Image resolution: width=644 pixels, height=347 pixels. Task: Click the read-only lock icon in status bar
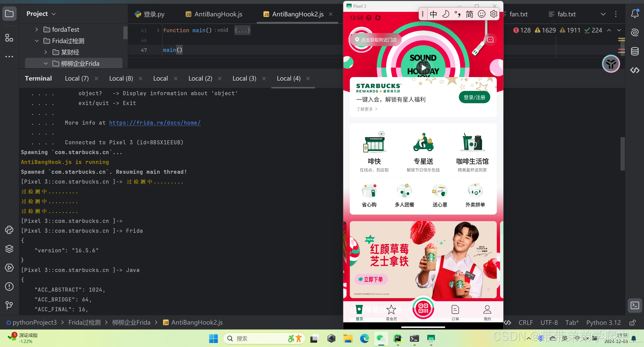click(633, 323)
